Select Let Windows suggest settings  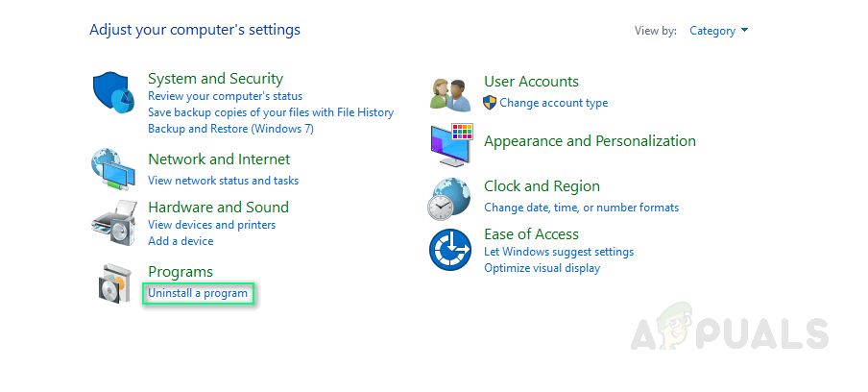559,252
